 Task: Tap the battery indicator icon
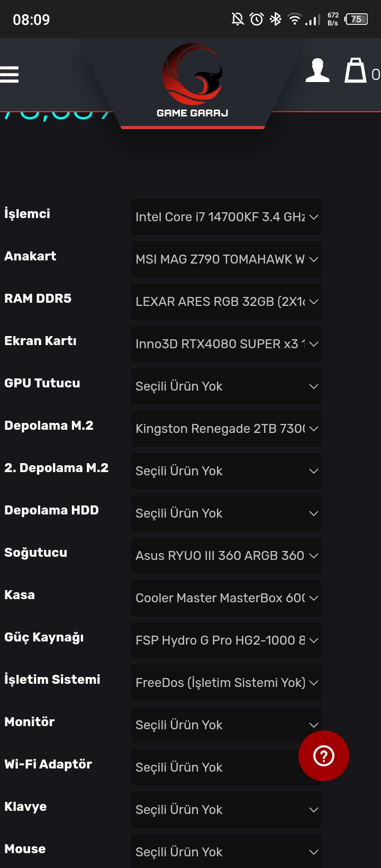[x=356, y=20]
